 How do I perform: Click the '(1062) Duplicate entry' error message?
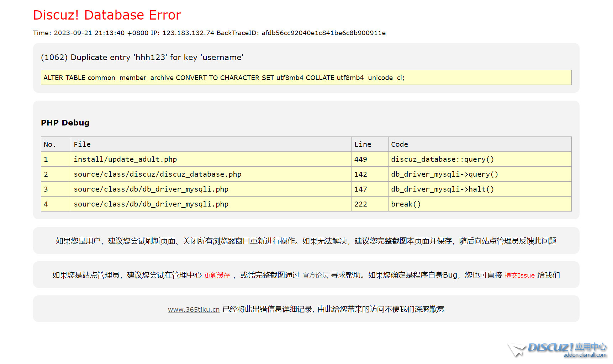142,57
